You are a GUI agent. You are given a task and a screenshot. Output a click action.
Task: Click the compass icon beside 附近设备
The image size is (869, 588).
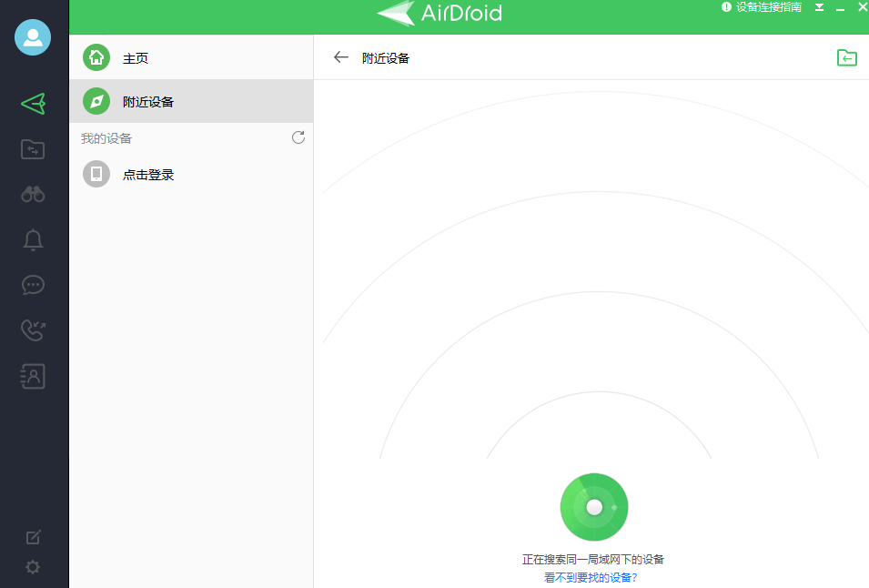click(96, 101)
